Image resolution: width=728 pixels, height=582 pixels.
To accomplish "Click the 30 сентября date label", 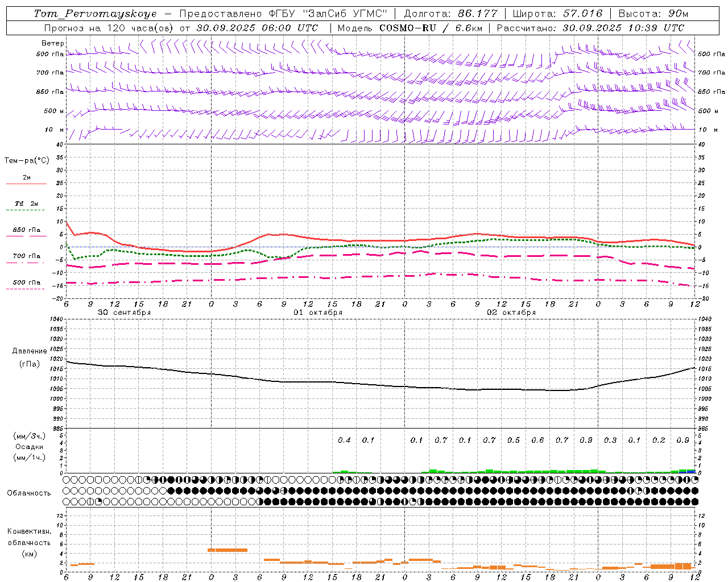I will pyautogui.click(x=124, y=313).
